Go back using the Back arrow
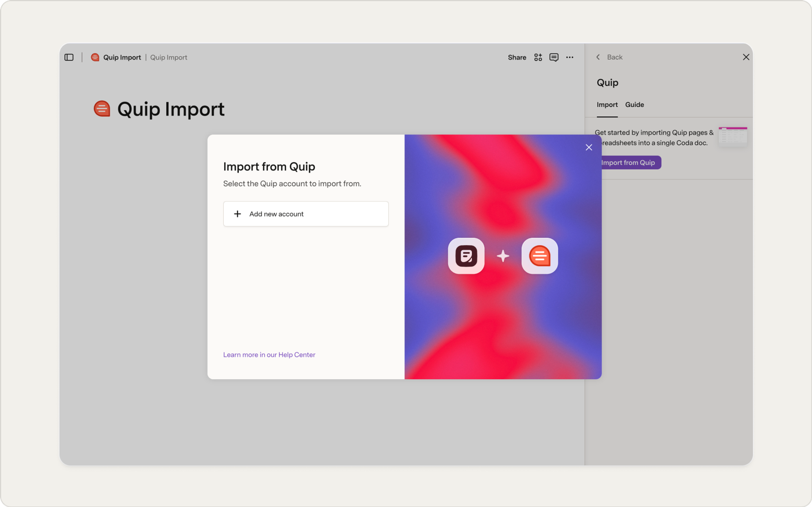 [609, 57]
